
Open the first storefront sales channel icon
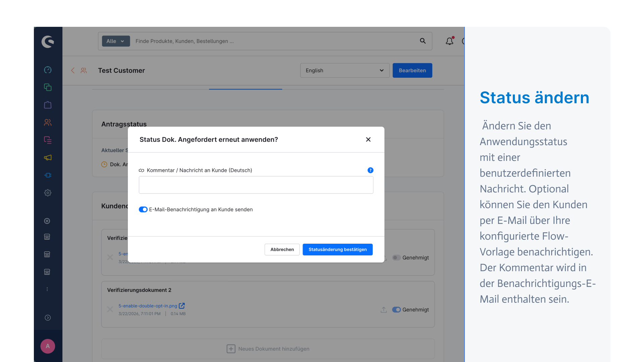click(47, 237)
